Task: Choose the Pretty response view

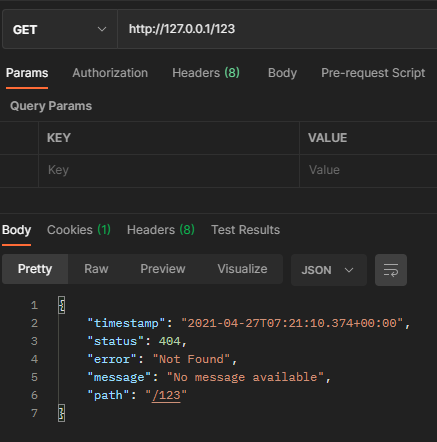Action: [35, 269]
